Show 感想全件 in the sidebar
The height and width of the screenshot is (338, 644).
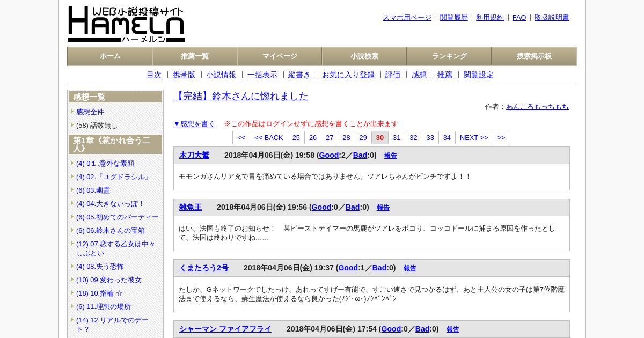(90, 112)
